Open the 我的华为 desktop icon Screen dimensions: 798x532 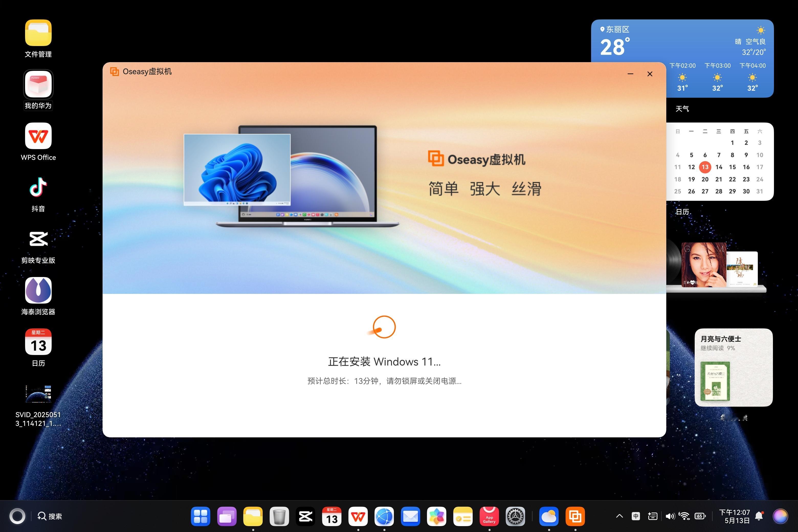[38, 84]
